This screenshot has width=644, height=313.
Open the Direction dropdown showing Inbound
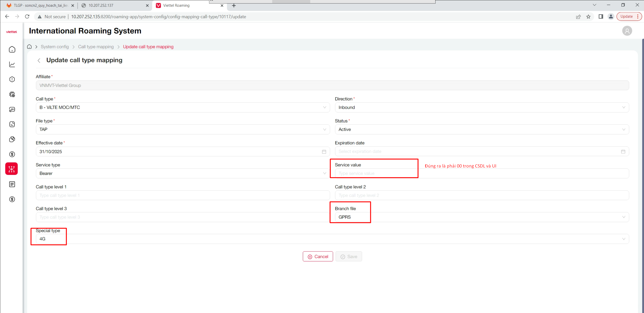481,107
